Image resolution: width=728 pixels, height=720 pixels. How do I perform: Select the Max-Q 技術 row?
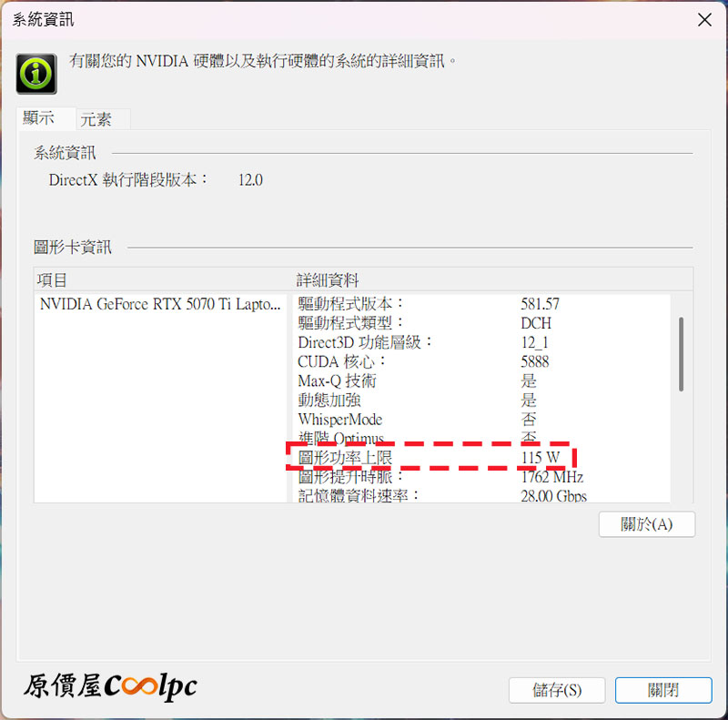[x=483, y=380]
